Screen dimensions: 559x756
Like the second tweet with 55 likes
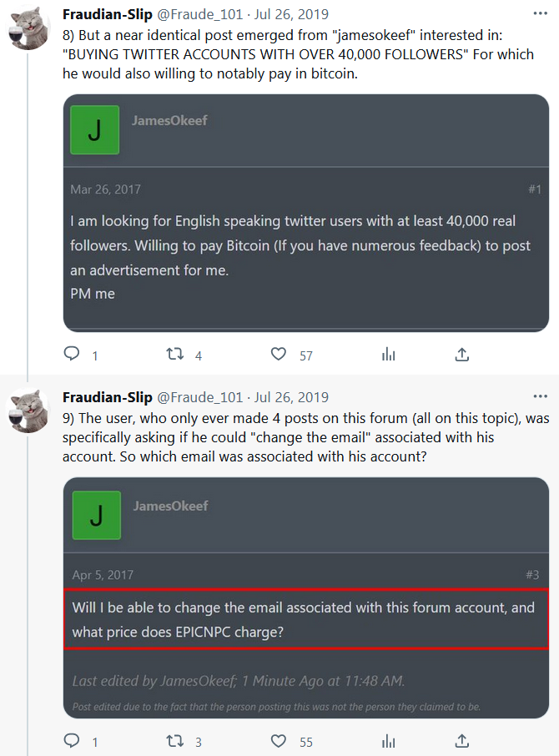click(x=279, y=741)
